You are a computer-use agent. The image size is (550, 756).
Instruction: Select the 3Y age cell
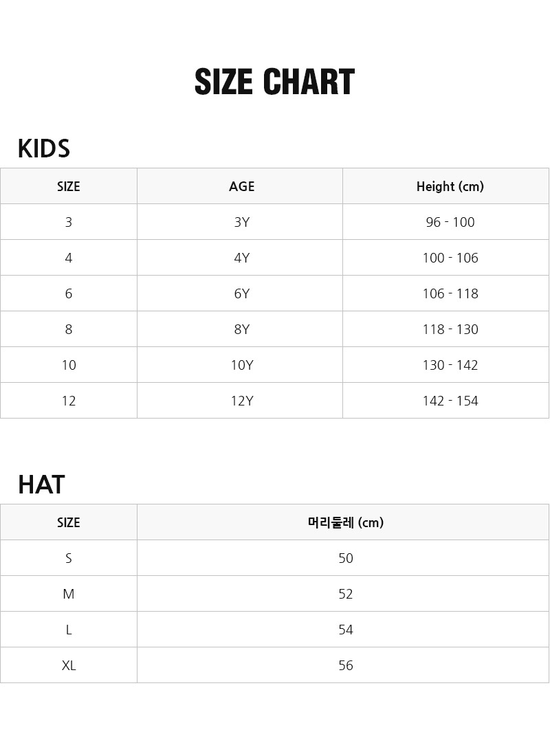pyautogui.click(x=241, y=222)
